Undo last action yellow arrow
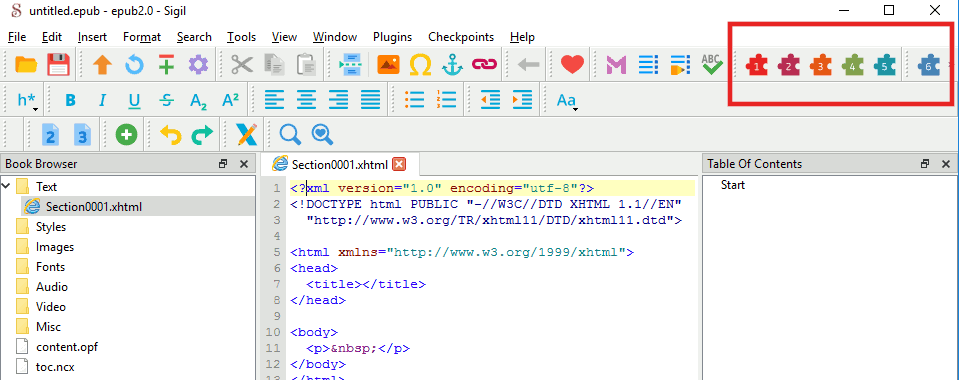Image resolution: width=959 pixels, height=380 pixels. pos(171,135)
